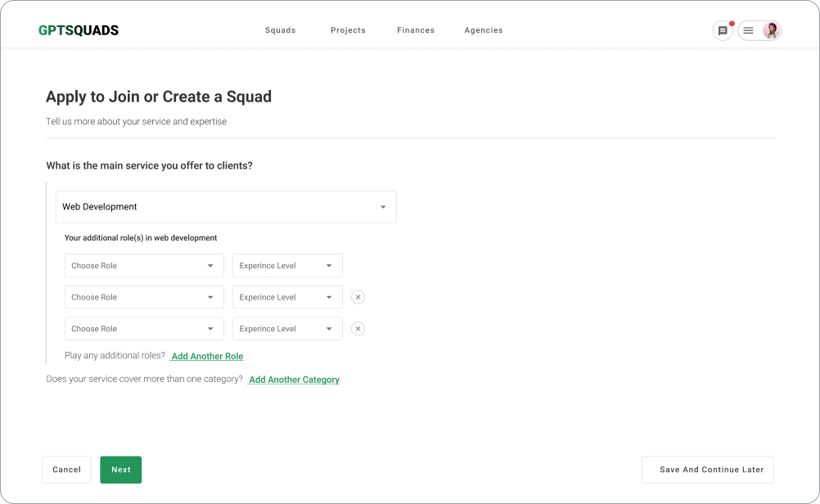The image size is (820, 504).
Task: Click the Add Another Category link
Action: (x=294, y=380)
